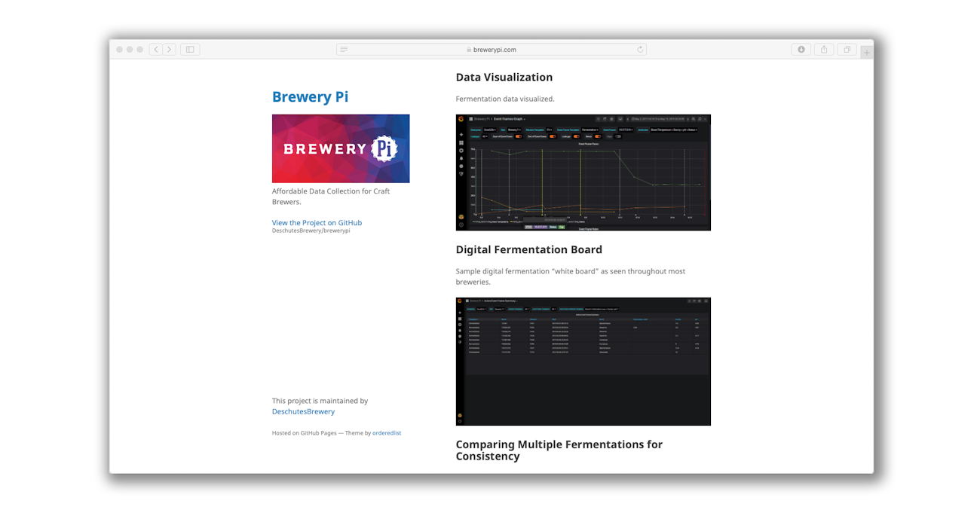Click the Grafana logo in the dashboard sidebar
The width and height of the screenshot is (980, 510).
click(x=461, y=119)
